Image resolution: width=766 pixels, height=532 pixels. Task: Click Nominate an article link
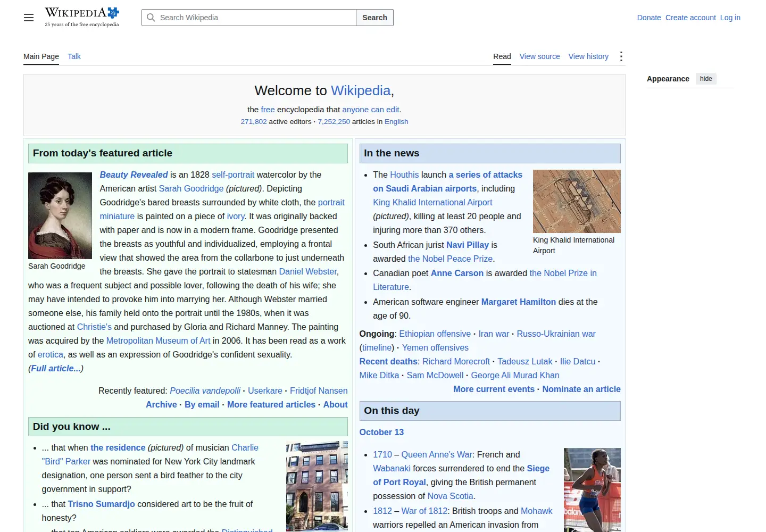point(581,389)
